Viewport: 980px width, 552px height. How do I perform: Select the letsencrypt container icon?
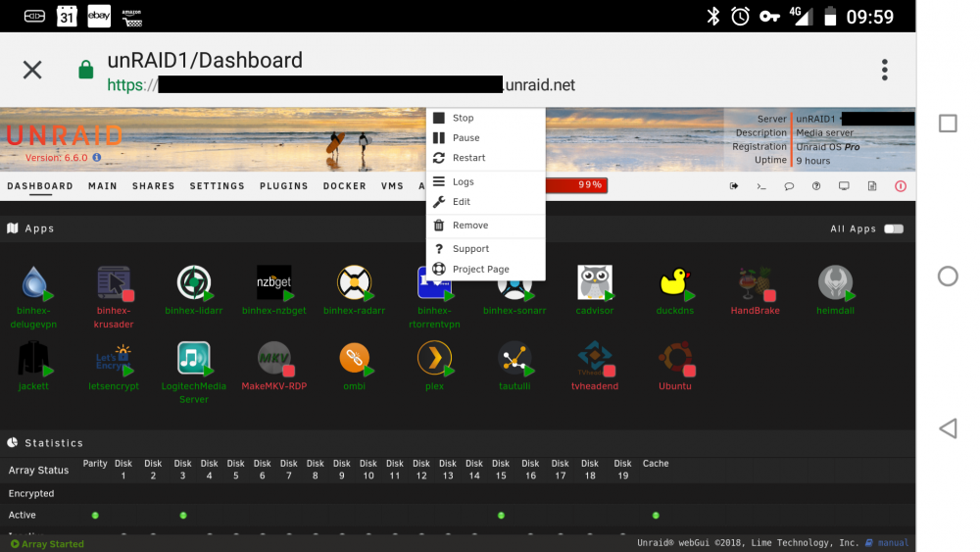114,358
